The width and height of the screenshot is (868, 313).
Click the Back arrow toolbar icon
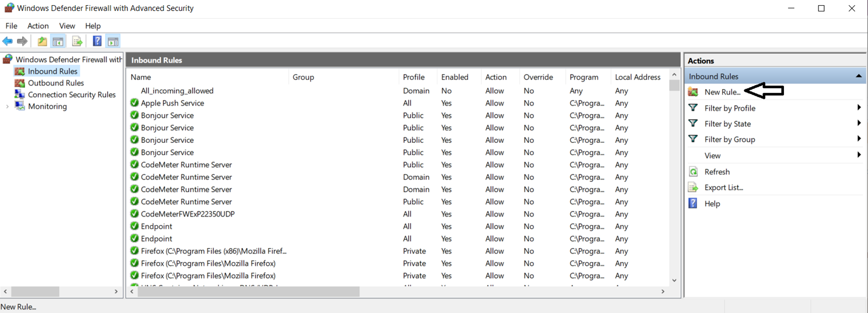pyautogui.click(x=8, y=41)
